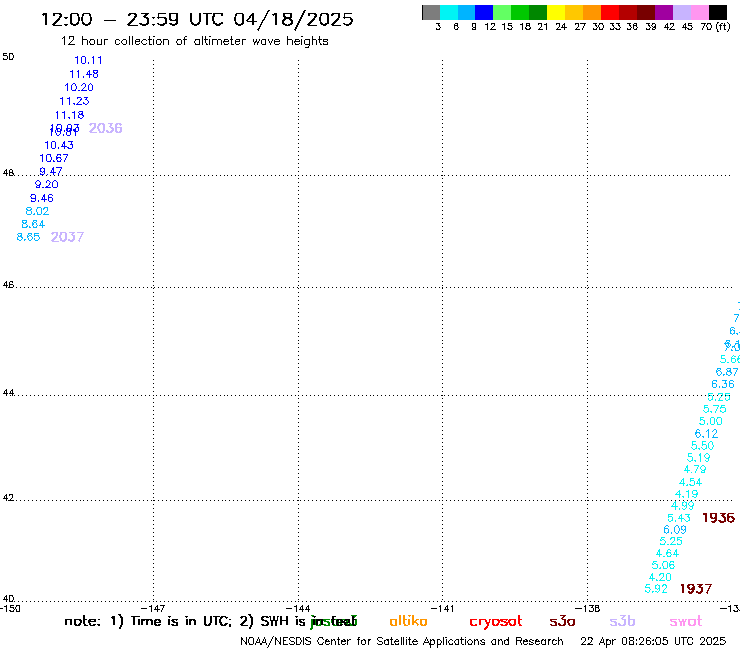Click the 42 latitude axis label
This screenshot has width=740, height=650.
pyautogui.click(x=8, y=498)
